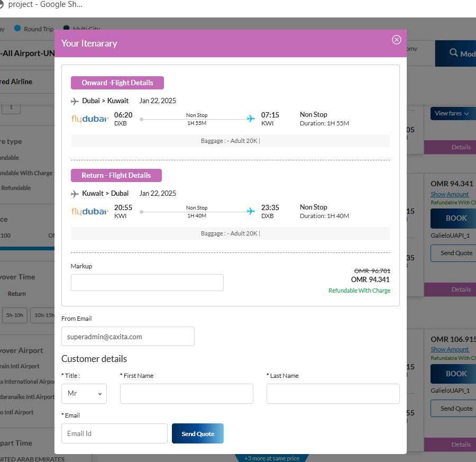Click gray plane icon beside Dubai > Kuwait
476x462 pixels.
pyautogui.click(x=75, y=101)
